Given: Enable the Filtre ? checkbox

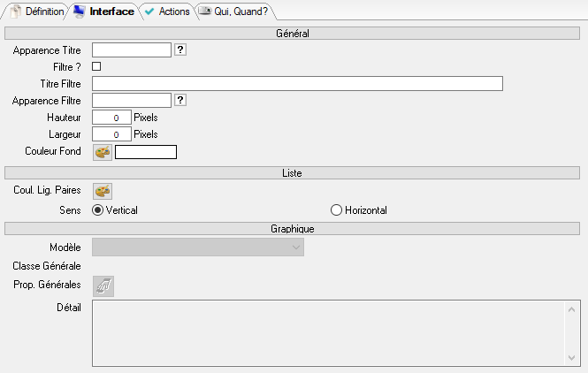Looking at the screenshot, I should pos(97,66).
